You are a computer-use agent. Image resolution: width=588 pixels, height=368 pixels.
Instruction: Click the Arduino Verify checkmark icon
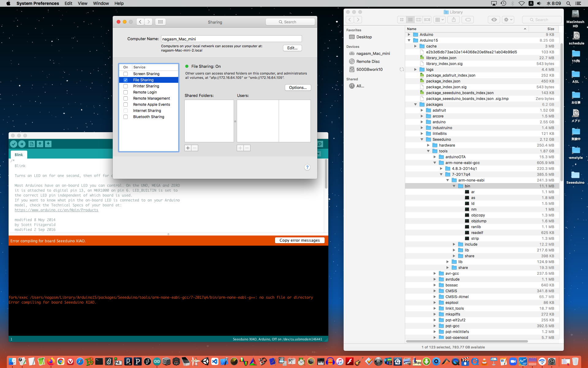(13, 144)
